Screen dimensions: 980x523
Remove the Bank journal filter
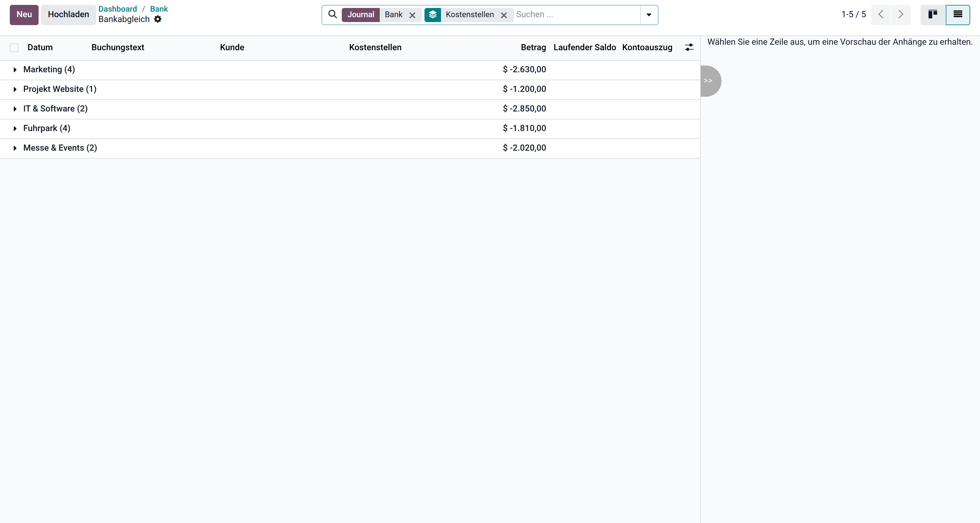point(413,15)
